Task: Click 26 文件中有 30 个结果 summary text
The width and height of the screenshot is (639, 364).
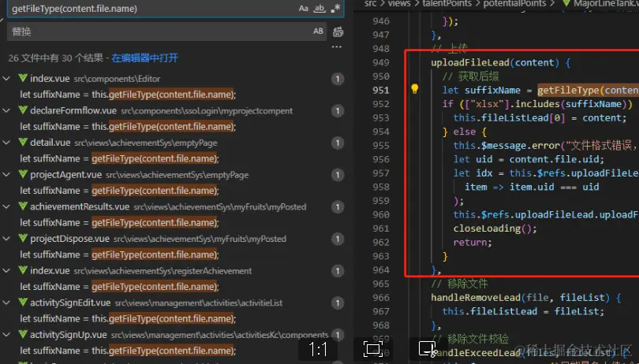Action: click(56, 58)
